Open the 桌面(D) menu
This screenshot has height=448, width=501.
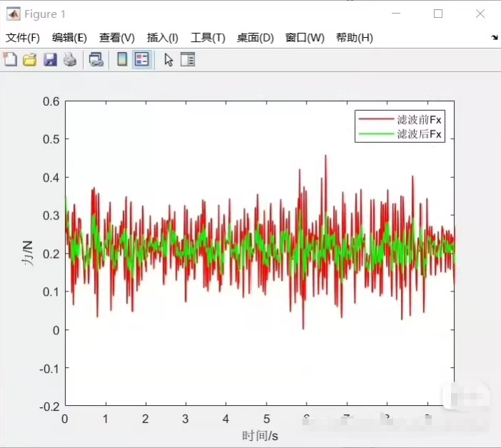click(x=255, y=38)
